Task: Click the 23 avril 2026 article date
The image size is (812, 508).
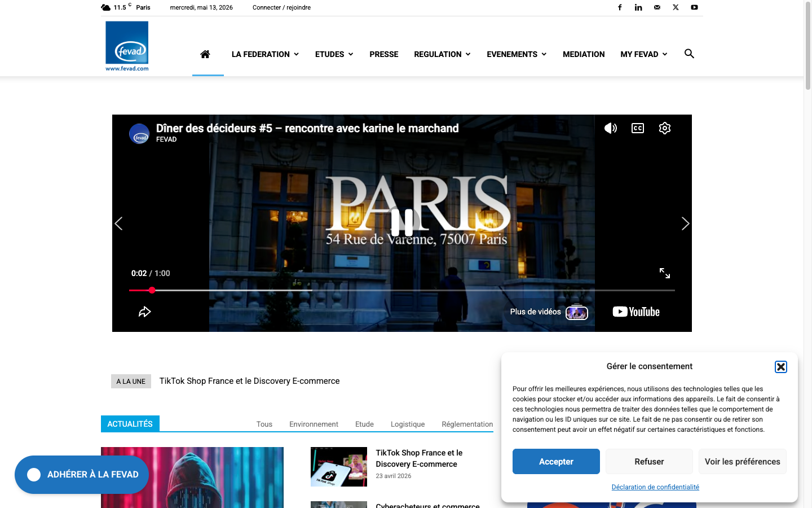Action: [x=394, y=476]
